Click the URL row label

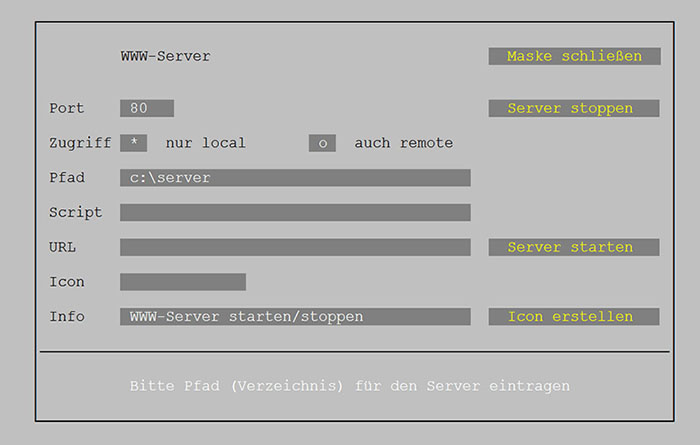62,247
